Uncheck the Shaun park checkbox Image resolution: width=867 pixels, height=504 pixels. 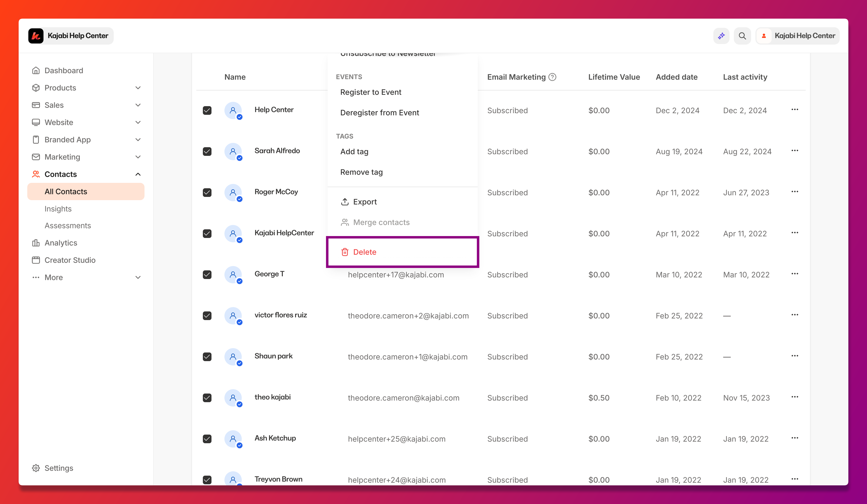pyautogui.click(x=207, y=357)
